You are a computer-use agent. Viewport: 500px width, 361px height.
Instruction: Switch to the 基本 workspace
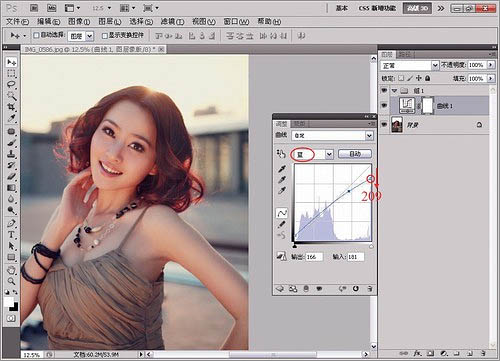[x=342, y=8]
